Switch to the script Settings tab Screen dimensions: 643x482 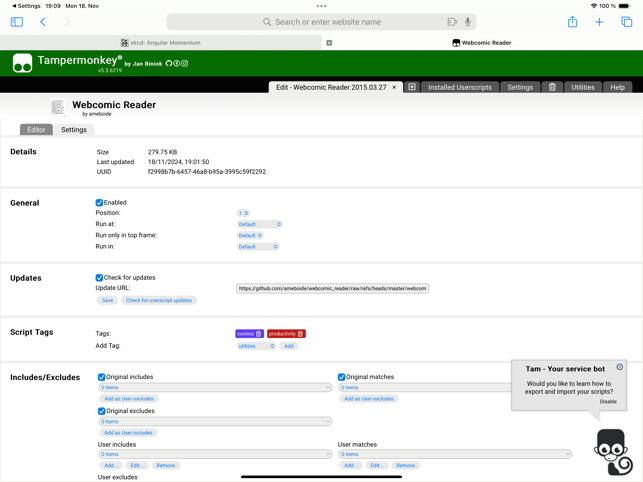pyautogui.click(x=74, y=130)
